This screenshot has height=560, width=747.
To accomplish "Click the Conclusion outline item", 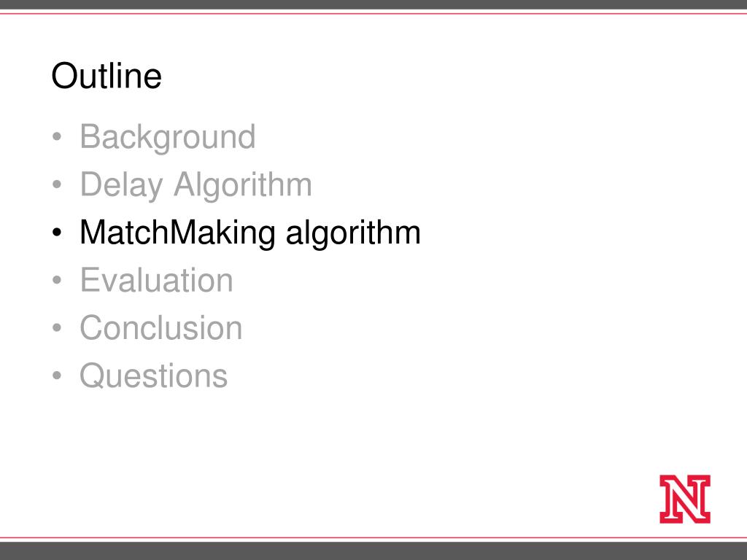I will 161,327.
